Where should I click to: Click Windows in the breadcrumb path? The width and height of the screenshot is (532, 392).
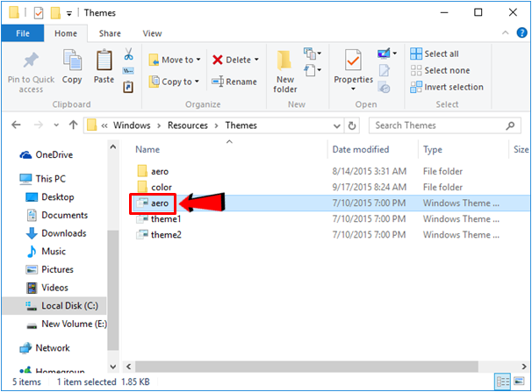tap(132, 125)
